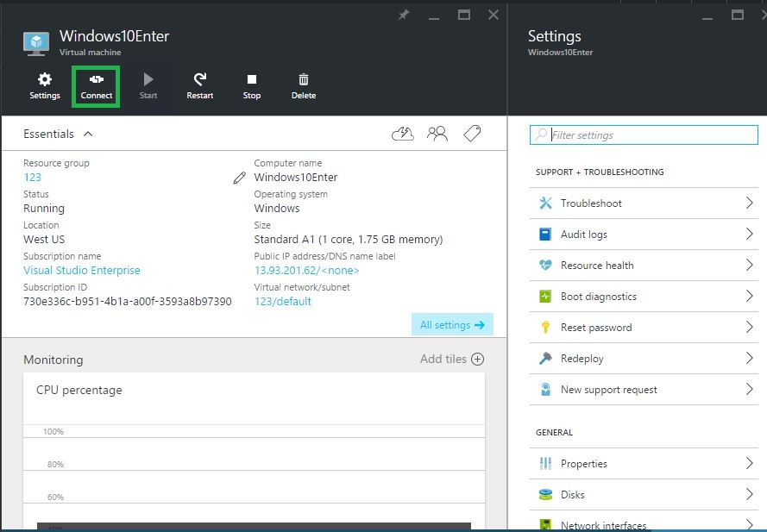The height and width of the screenshot is (532, 767).
Task: Open Settings in the VM toolbar
Action: coord(45,86)
